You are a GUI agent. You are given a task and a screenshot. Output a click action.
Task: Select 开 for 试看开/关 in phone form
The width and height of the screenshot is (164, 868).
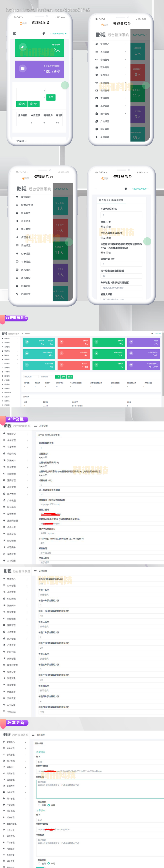pyautogui.click(x=107, y=227)
